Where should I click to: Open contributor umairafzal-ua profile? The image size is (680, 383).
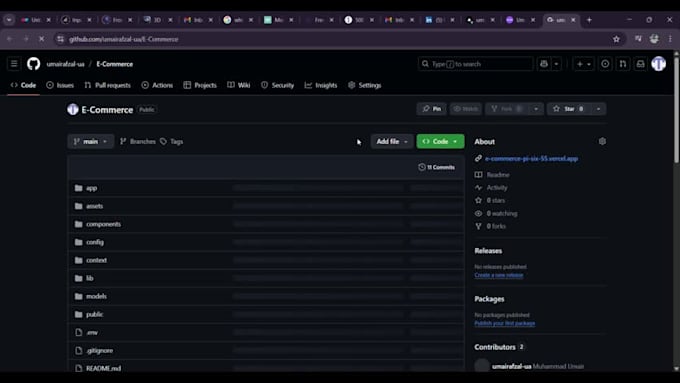(x=512, y=366)
